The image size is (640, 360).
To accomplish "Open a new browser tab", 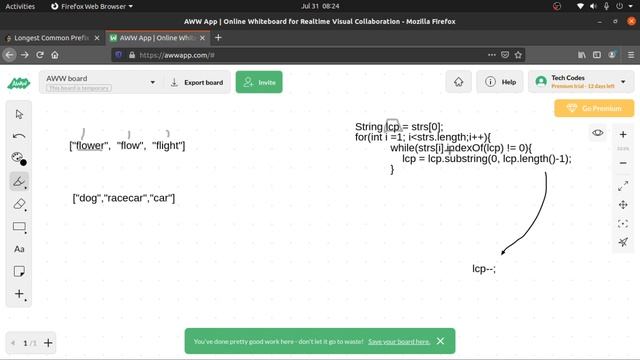I will click(x=218, y=38).
